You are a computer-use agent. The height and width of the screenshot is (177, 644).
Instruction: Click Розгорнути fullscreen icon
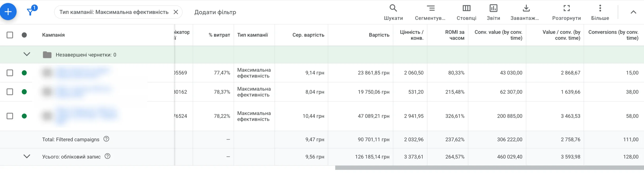tap(566, 12)
